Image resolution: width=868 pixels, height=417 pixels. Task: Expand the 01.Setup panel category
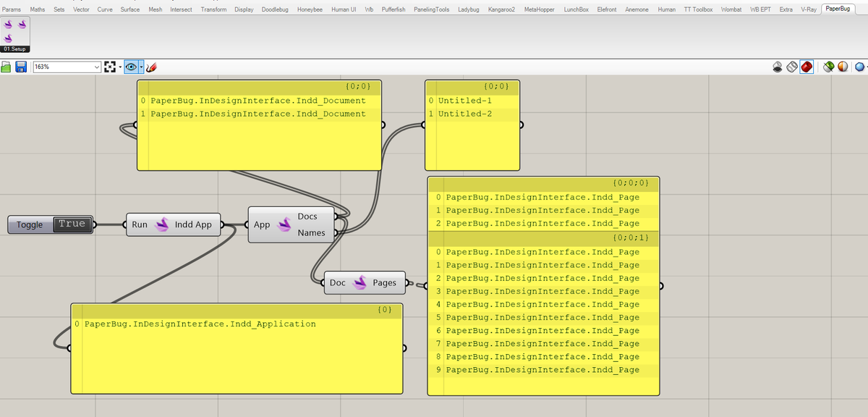click(x=15, y=49)
